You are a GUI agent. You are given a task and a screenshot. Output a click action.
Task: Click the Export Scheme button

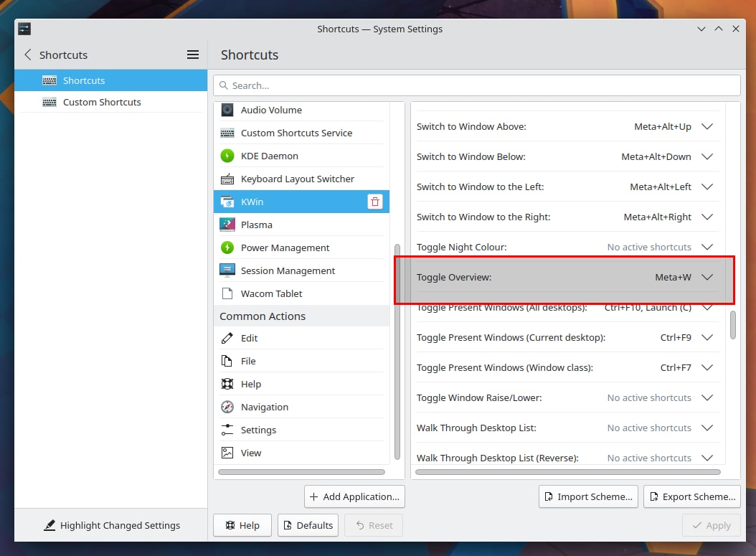692,496
